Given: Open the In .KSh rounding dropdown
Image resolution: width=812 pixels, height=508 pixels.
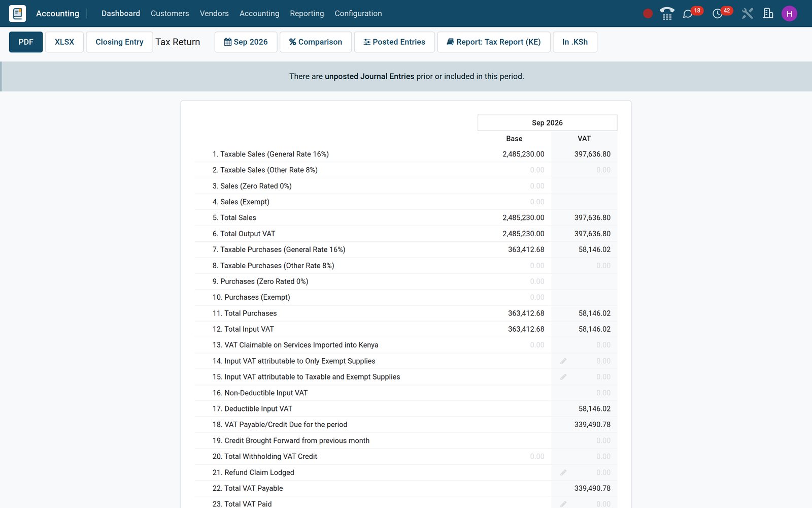Looking at the screenshot, I should pyautogui.click(x=575, y=42).
